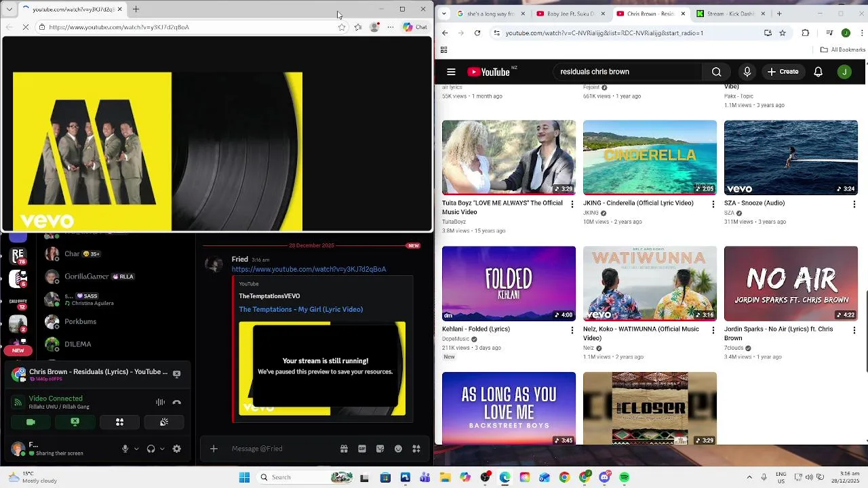The image size is (868, 488).
Task: Expand Discord microphone input options arrow
Action: click(136, 449)
